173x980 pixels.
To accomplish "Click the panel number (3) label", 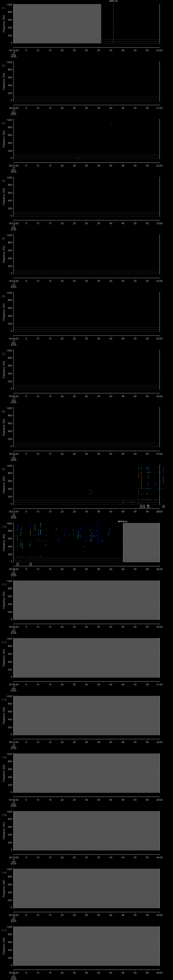I will pyautogui.click(x=3, y=123).
